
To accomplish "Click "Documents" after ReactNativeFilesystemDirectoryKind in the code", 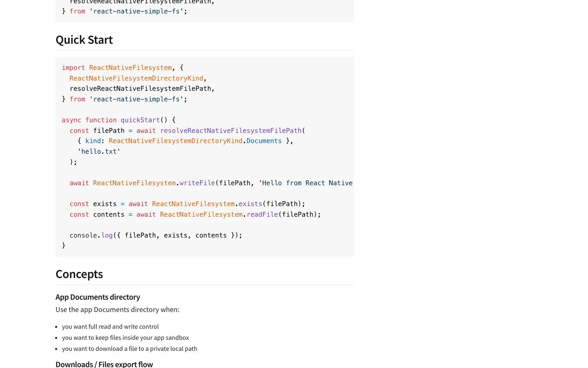I will [264, 141].
